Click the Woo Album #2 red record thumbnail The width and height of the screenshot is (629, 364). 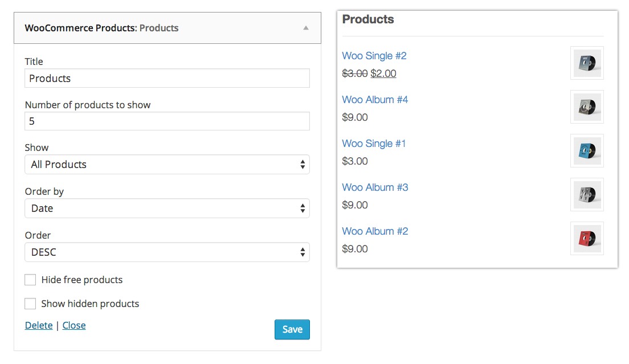587,238
